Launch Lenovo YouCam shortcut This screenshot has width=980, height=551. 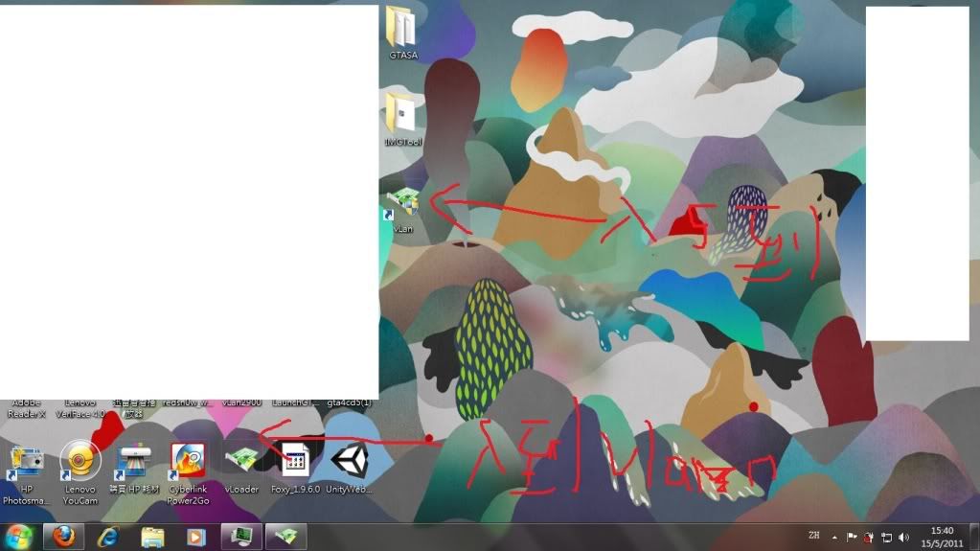(x=80, y=462)
